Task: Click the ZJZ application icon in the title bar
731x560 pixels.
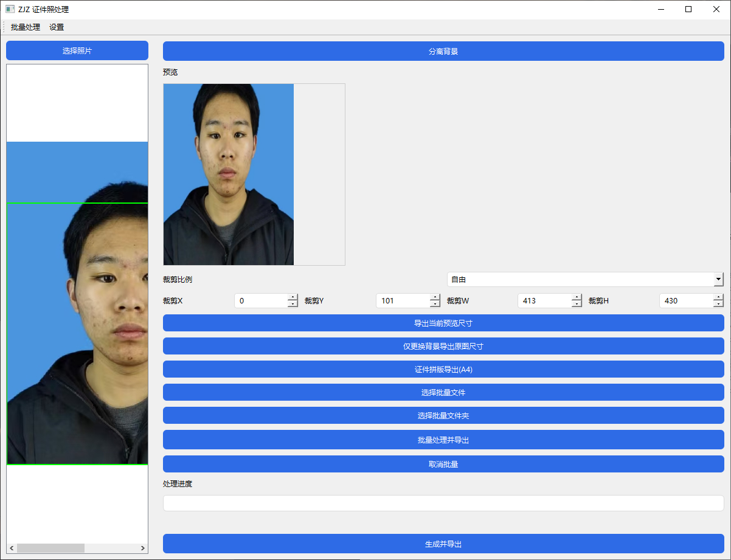Action: pyautogui.click(x=9, y=9)
